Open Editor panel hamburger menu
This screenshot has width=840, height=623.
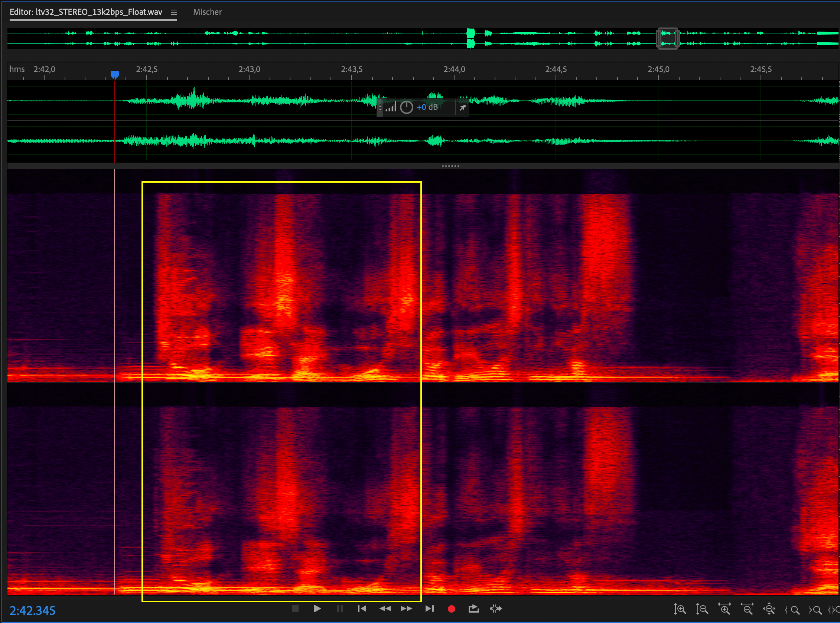pyautogui.click(x=173, y=12)
